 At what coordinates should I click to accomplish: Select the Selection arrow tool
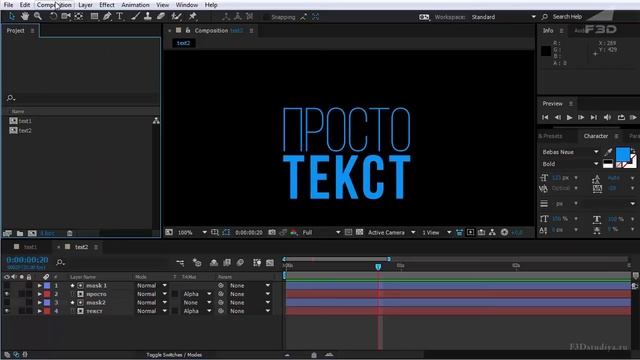tap(11, 16)
